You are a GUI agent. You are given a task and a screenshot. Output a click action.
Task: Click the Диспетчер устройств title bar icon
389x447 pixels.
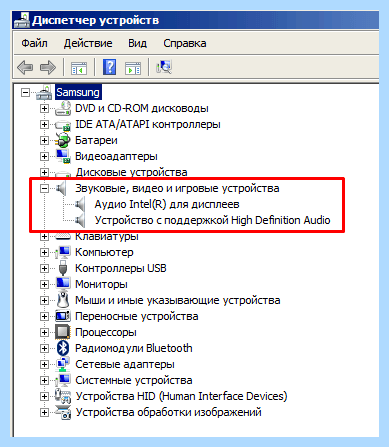point(22,21)
